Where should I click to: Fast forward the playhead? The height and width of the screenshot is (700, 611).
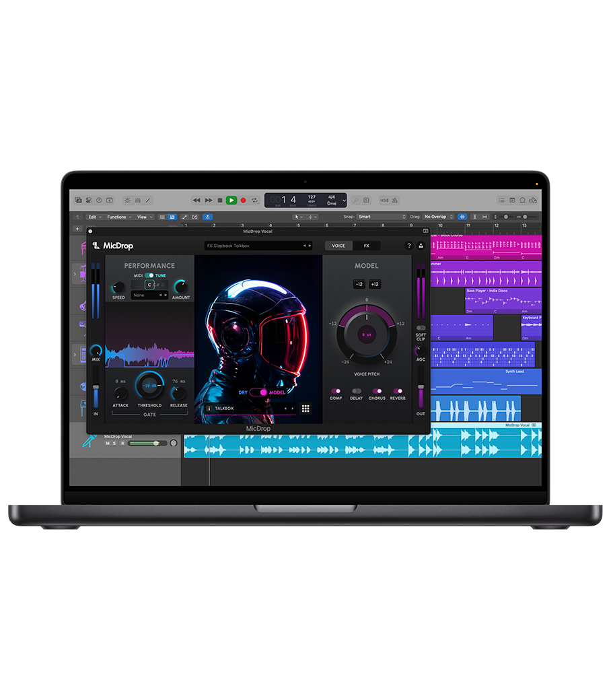click(209, 201)
